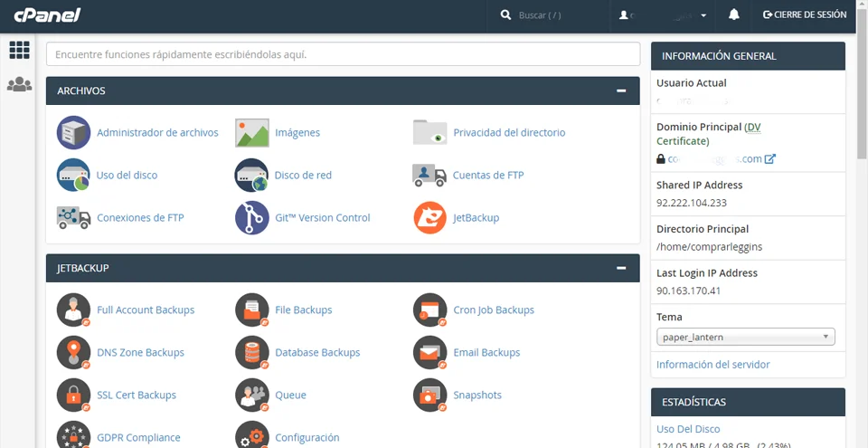Open the paper_lantern theme dropdown

coord(745,338)
